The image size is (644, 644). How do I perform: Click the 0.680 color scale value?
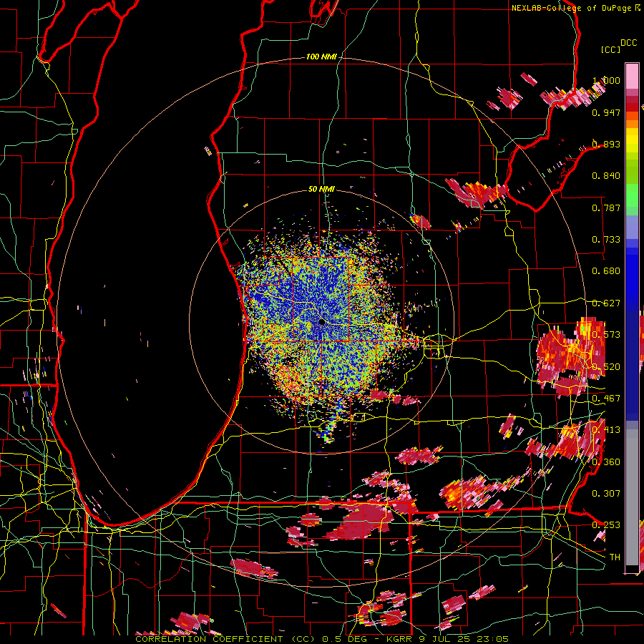click(x=606, y=271)
